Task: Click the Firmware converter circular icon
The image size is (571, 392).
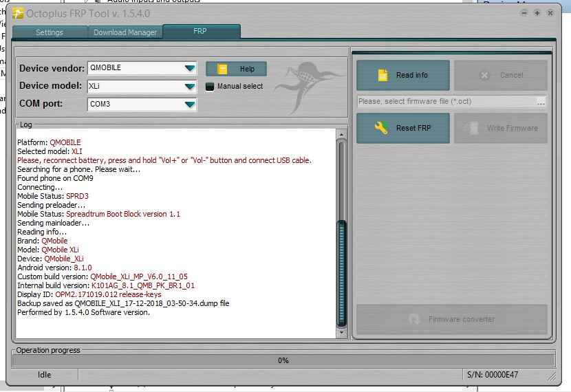Action: [x=414, y=319]
